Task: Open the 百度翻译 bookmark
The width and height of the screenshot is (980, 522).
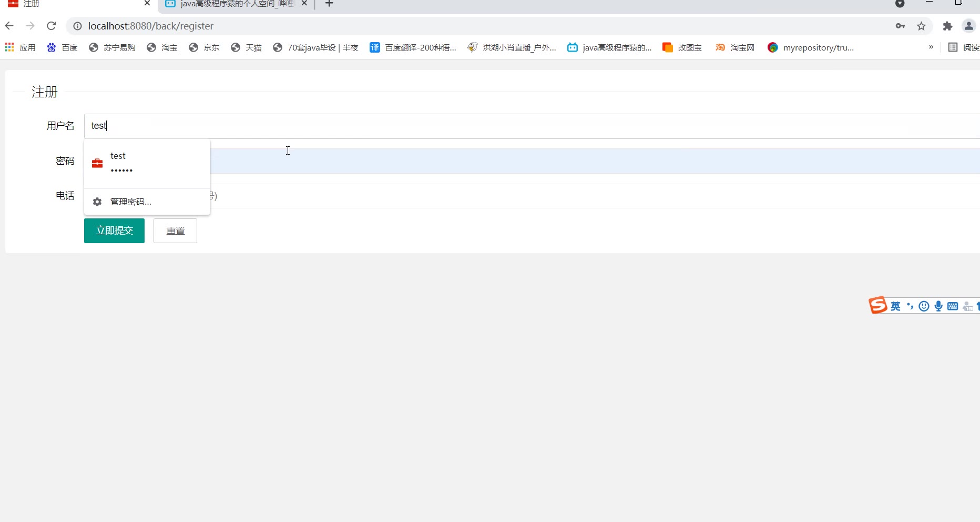Action: (x=413, y=47)
